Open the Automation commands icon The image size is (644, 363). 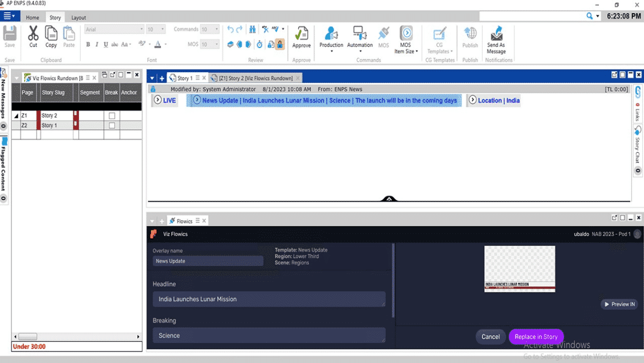[359, 36]
